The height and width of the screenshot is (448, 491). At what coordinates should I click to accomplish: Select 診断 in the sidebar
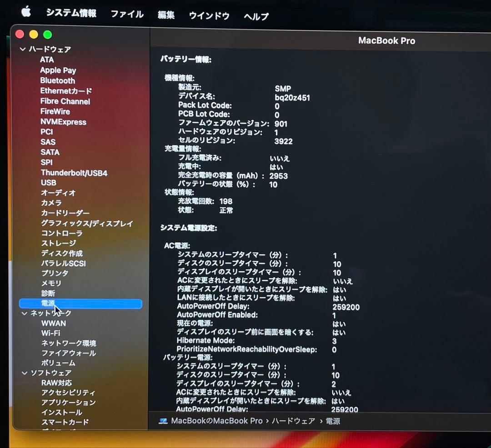[x=48, y=294]
